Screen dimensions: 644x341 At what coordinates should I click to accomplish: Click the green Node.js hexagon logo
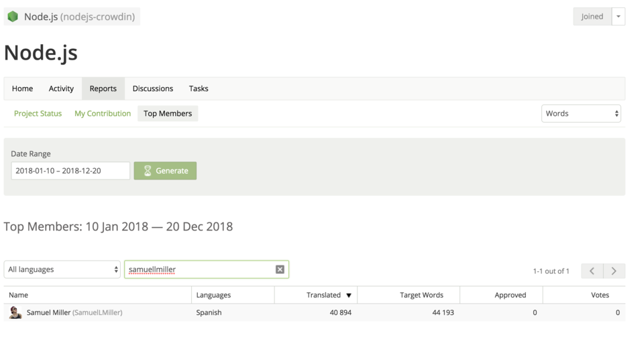coord(13,17)
